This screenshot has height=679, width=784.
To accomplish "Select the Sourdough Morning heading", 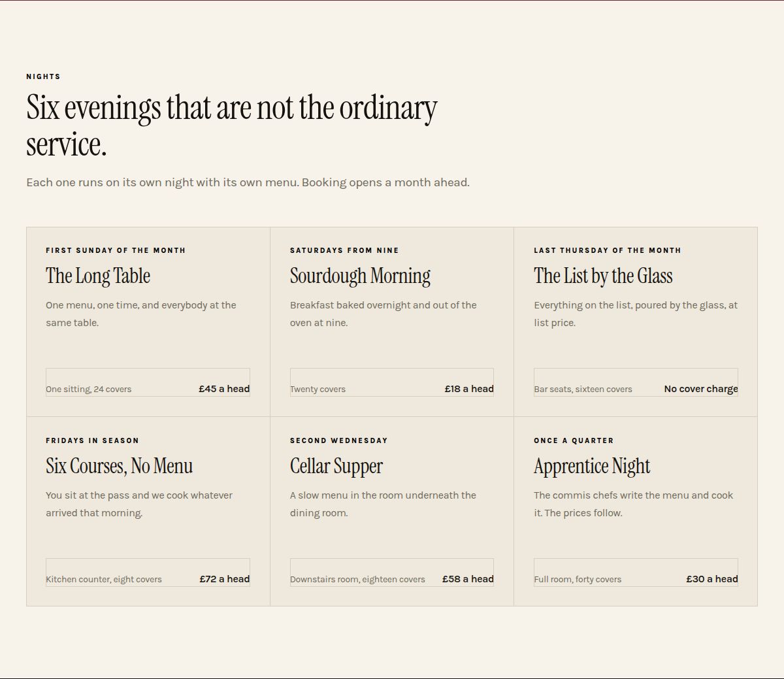I will coord(360,276).
